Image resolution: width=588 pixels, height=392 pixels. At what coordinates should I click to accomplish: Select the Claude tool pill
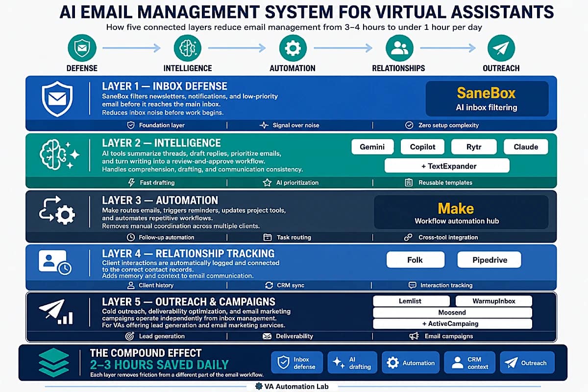(x=526, y=147)
